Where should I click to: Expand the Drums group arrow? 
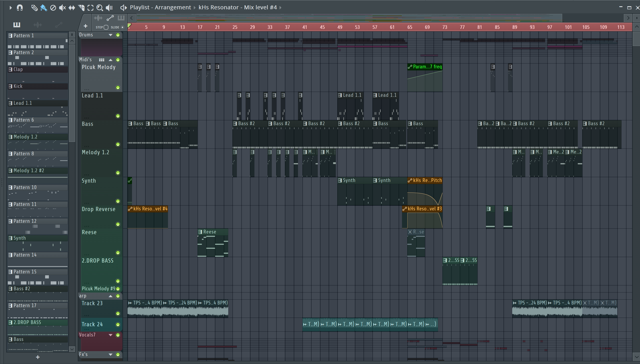pos(110,35)
